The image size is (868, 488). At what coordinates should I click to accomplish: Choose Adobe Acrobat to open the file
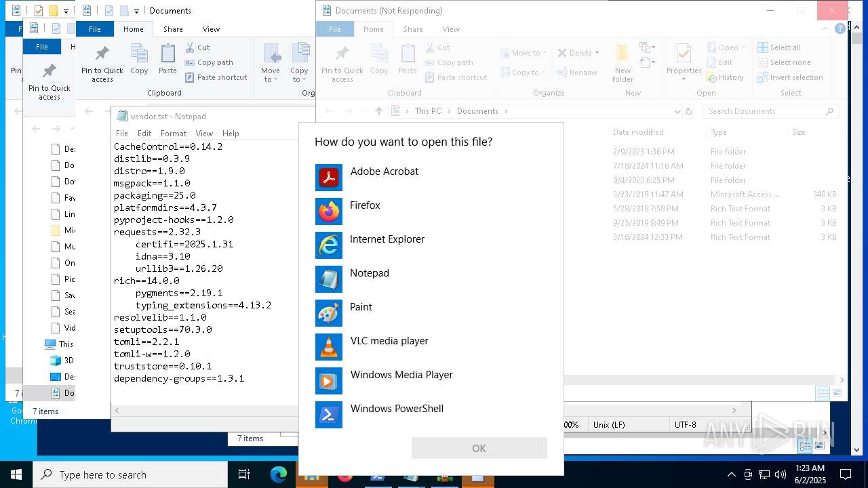(x=431, y=178)
